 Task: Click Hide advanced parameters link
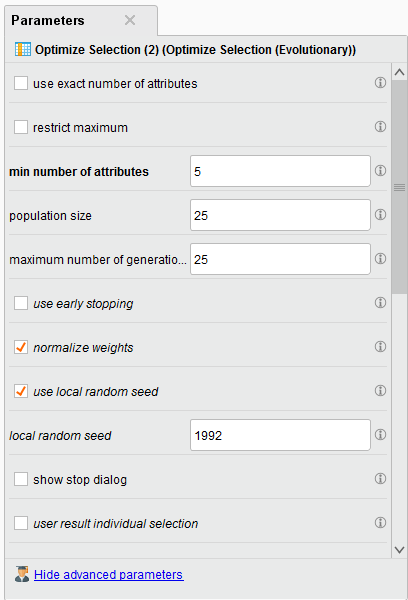tap(109, 574)
